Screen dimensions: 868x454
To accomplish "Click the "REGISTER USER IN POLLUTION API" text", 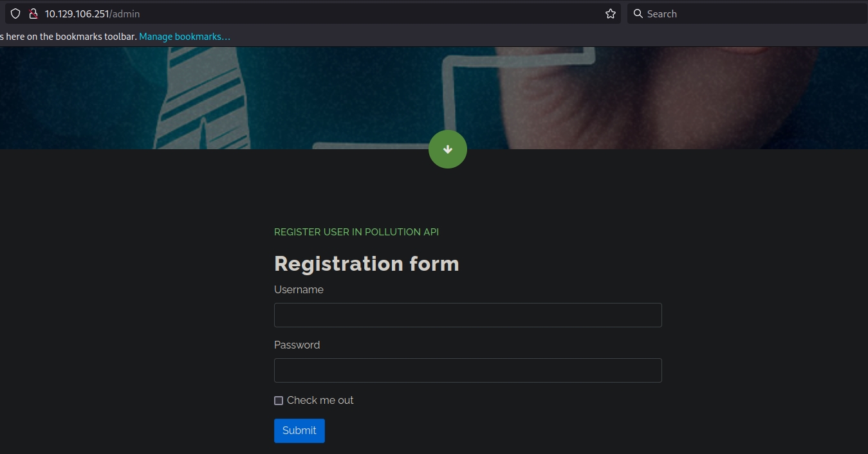I will pyautogui.click(x=356, y=232).
